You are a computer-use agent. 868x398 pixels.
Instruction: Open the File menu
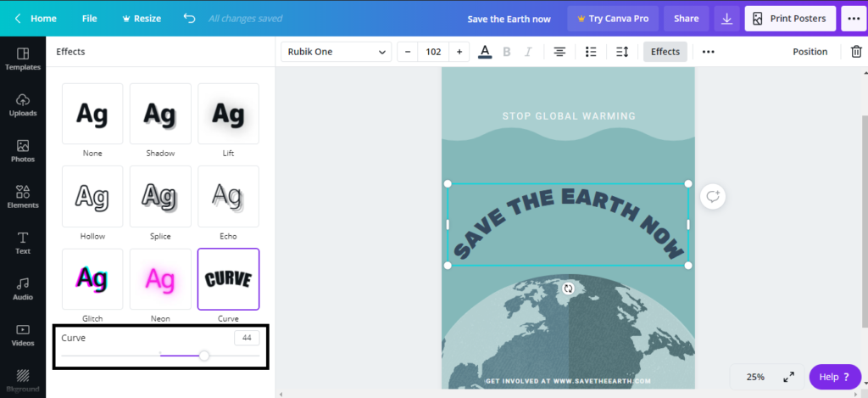coord(89,19)
